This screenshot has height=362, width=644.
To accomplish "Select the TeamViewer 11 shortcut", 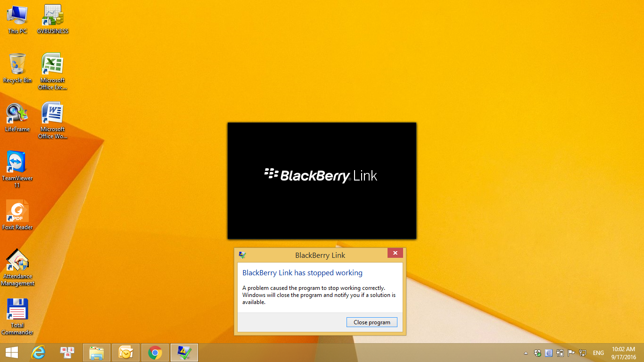I will click(x=17, y=170).
